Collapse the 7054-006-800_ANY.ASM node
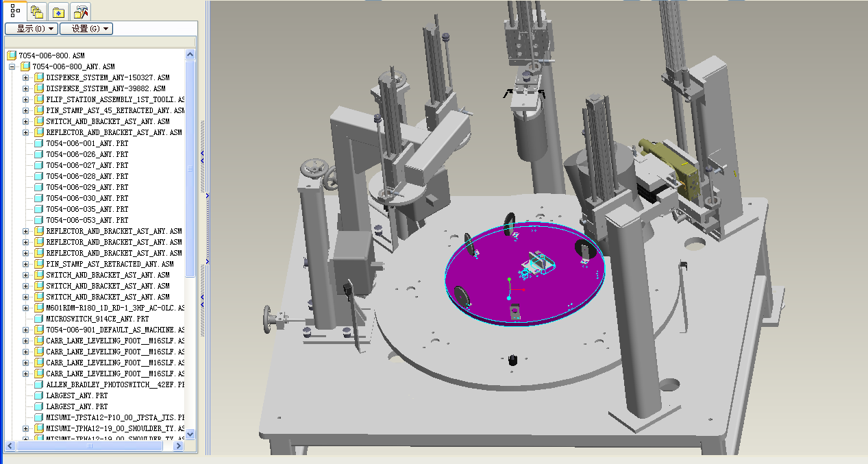This screenshot has height=464, width=868. pyautogui.click(x=12, y=66)
